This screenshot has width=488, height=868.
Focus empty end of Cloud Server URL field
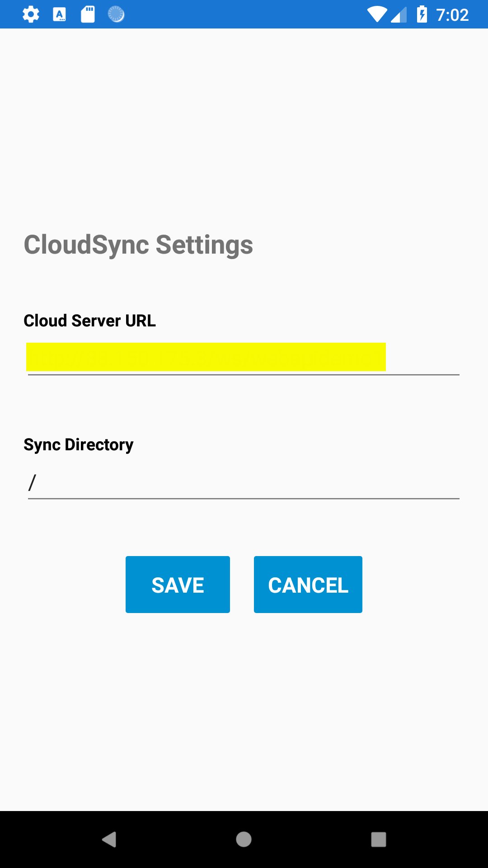pos(422,358)
